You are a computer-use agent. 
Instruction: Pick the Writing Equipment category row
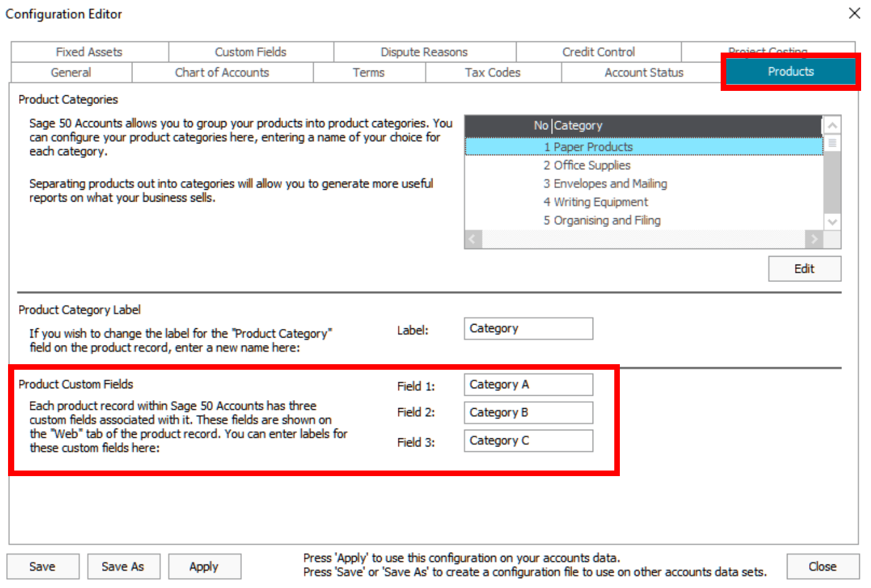600,202
